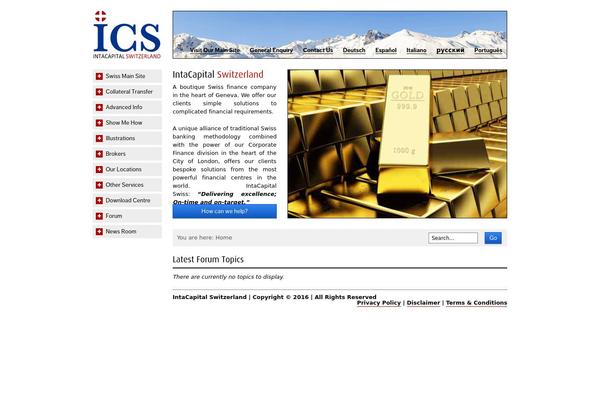Image resolution: width=600 pixels, height=400 pixels.
Task: Open the Forum sidebar link
Action: [x=127, y=216]
